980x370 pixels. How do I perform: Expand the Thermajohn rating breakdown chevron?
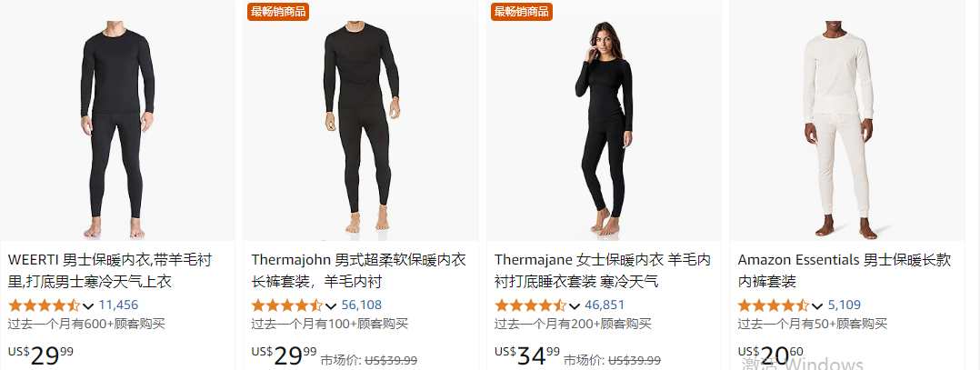pyautogui.click(x=331, y=306)
